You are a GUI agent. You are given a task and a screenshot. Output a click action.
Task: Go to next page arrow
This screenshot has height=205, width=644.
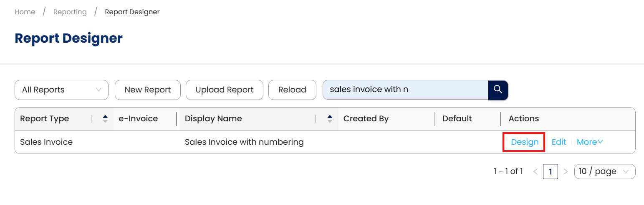coord(566,172)
